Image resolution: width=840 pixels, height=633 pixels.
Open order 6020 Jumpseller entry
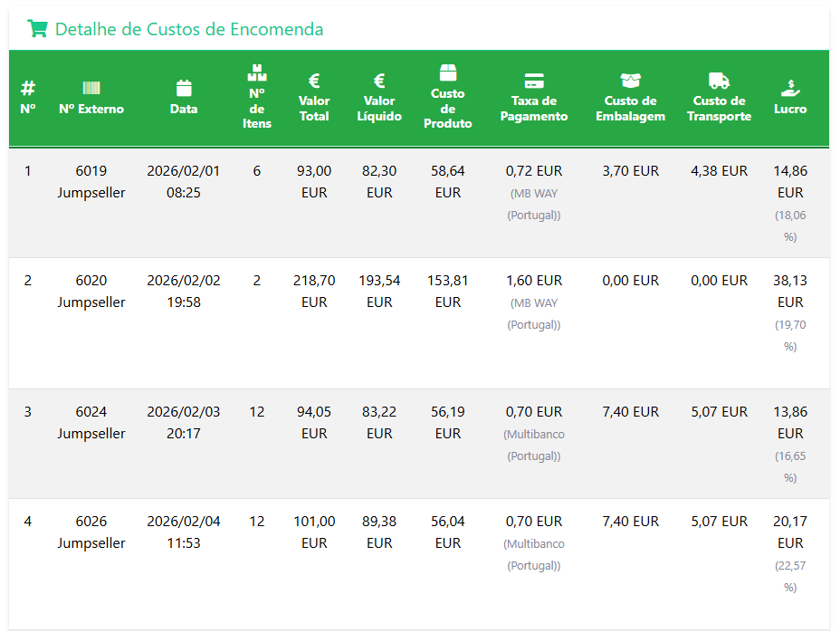click(x=91, y=292)
